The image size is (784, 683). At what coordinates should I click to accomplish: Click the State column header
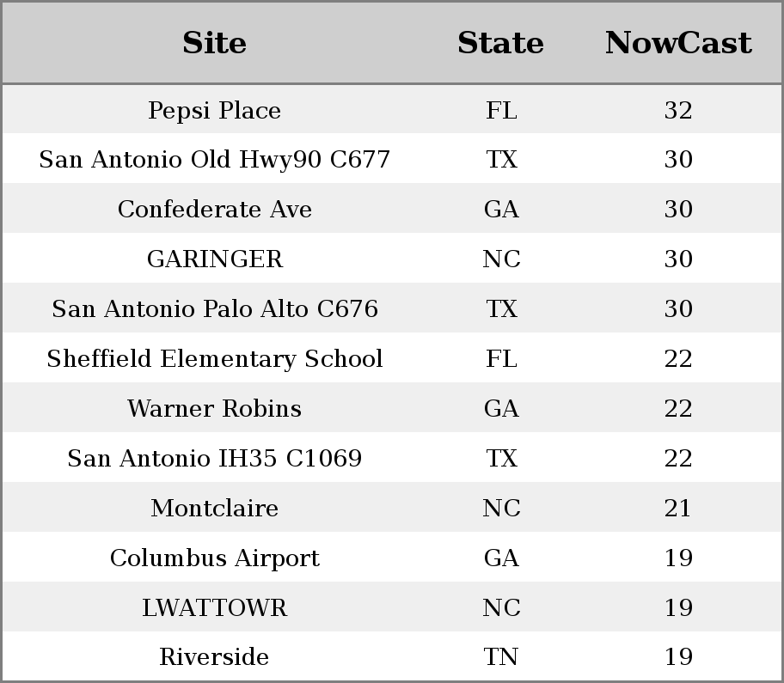pyautogui.click(x=501, y=43)
